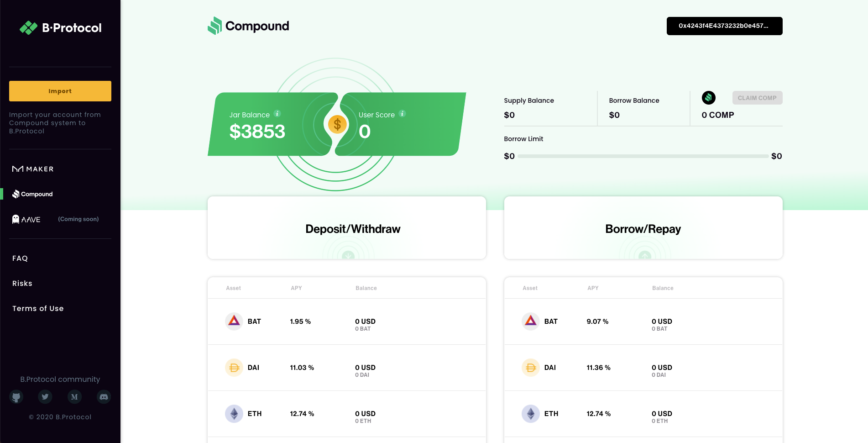Open the Discord community icon

click(104, 397)
